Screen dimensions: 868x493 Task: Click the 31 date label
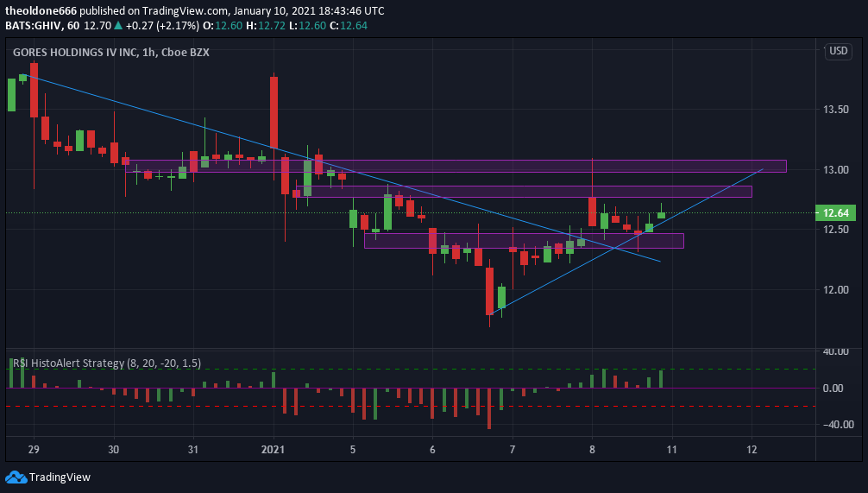pyautogui.click(x=193, y=449)
